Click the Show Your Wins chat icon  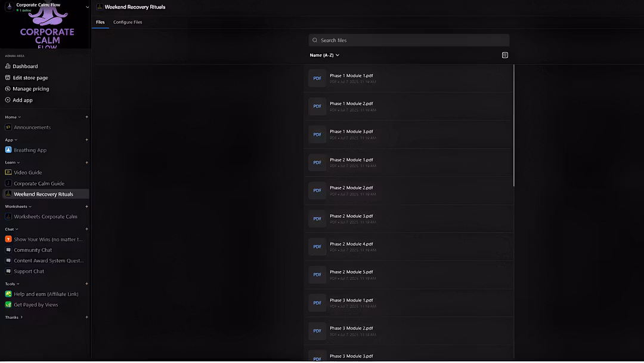coord(8,239)
